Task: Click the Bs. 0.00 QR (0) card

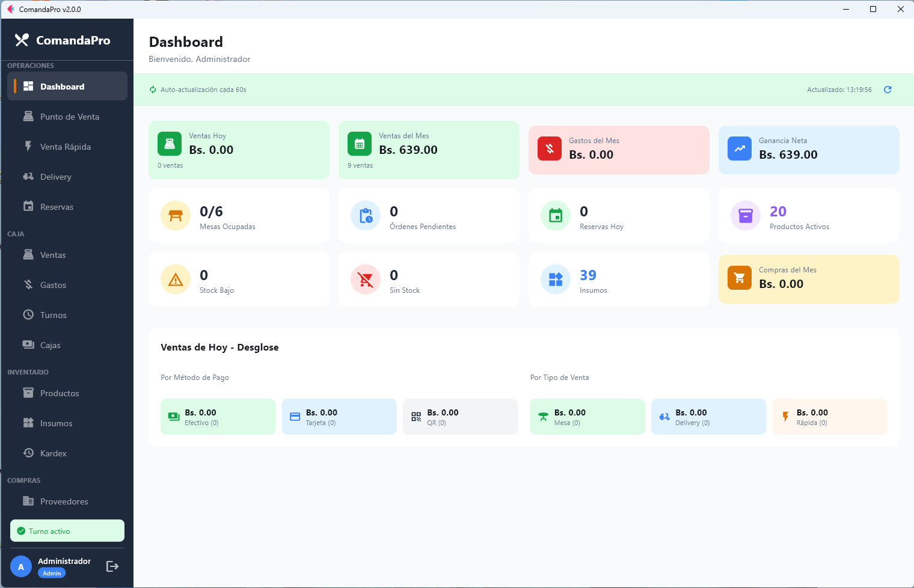Action: (x=461, y=417)
